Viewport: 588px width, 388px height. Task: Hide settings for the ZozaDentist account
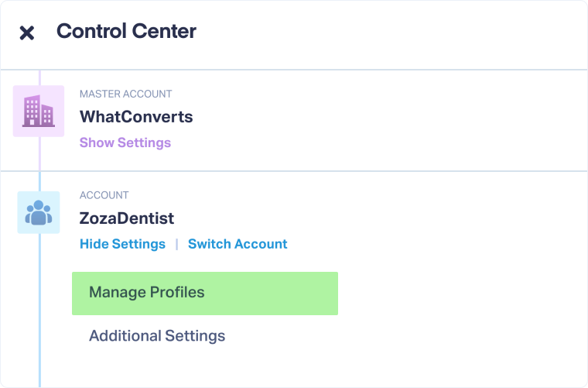(122, 244)
